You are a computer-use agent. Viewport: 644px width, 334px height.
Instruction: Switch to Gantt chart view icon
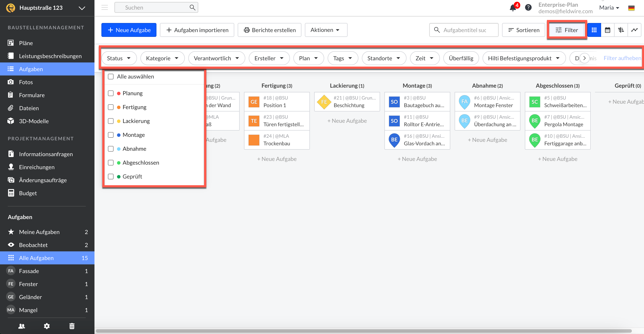[621, 30]
